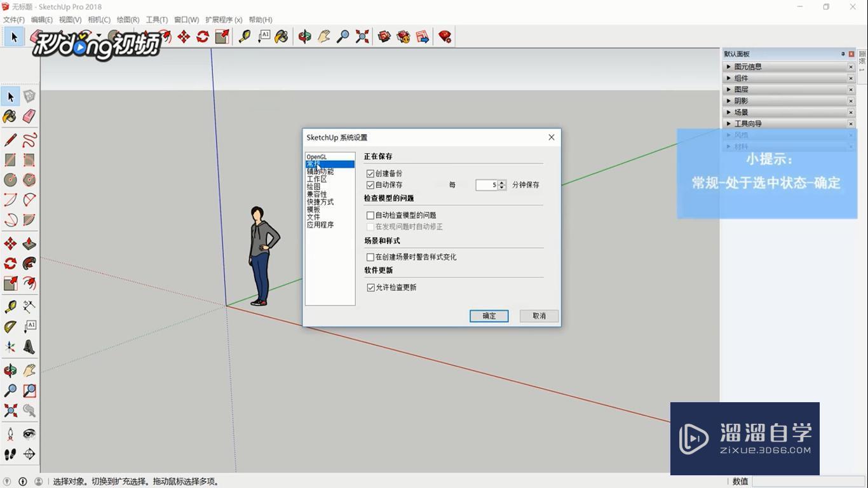Select the Paint Bucket tool in left toolbar
This screenshot has height=488, width=868.
tap(10, 116)
